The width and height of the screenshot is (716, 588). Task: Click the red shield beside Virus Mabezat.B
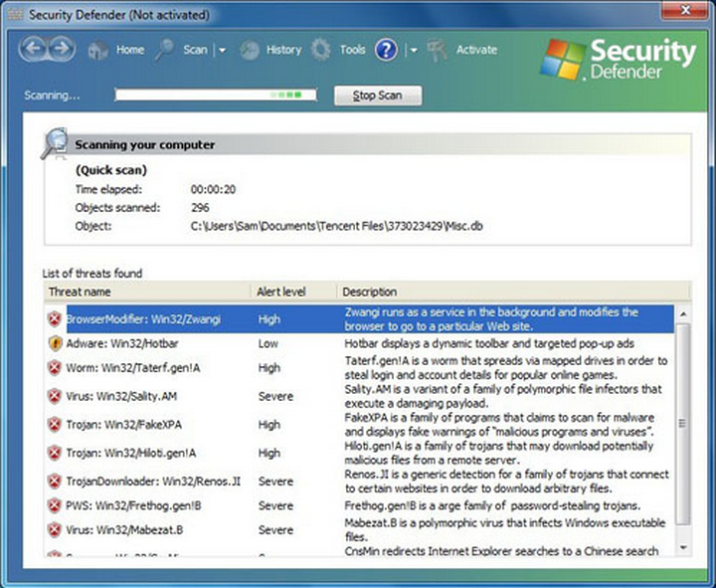tap(55, 529)
